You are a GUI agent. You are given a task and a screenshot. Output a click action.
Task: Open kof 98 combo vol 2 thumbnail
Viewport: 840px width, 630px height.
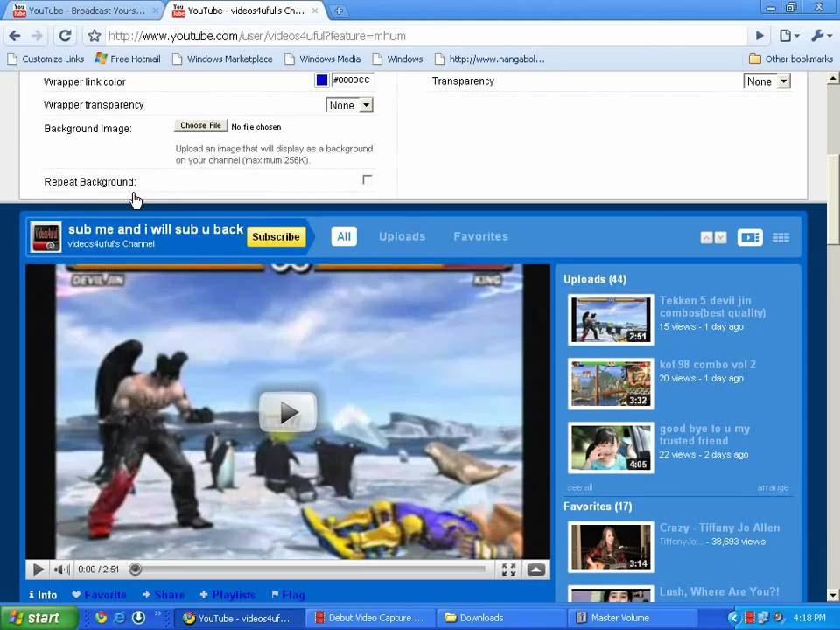tap(611, 383)
